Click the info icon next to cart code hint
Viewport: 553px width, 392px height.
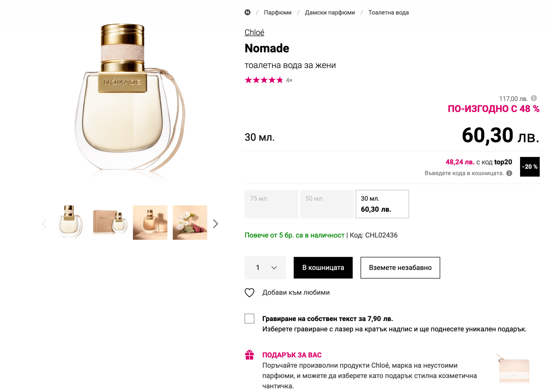coord(509,173)
